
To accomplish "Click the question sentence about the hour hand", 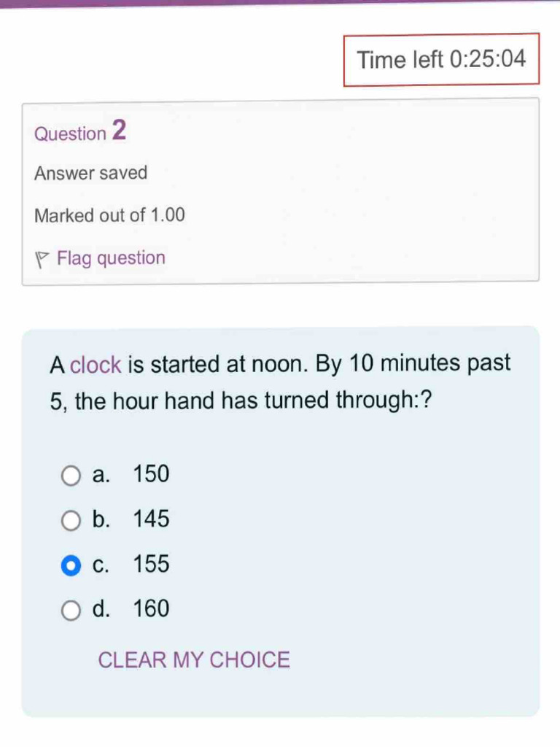I will pyautogui.click(x=281, y=382).
